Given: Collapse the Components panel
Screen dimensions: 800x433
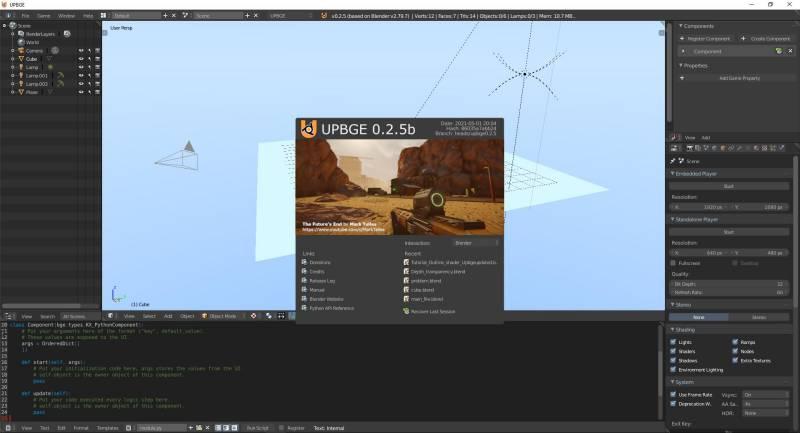Looking at the screenshot, I should click(681, 26).
